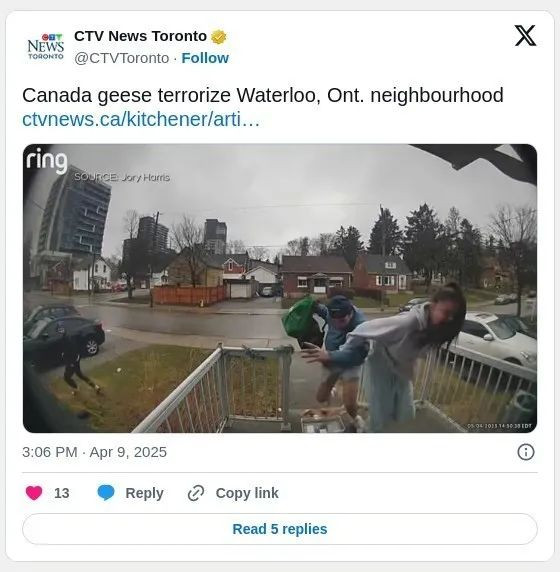Open the info circle icon
Viewport: 560px width, 572px height.
coord(526,452)
